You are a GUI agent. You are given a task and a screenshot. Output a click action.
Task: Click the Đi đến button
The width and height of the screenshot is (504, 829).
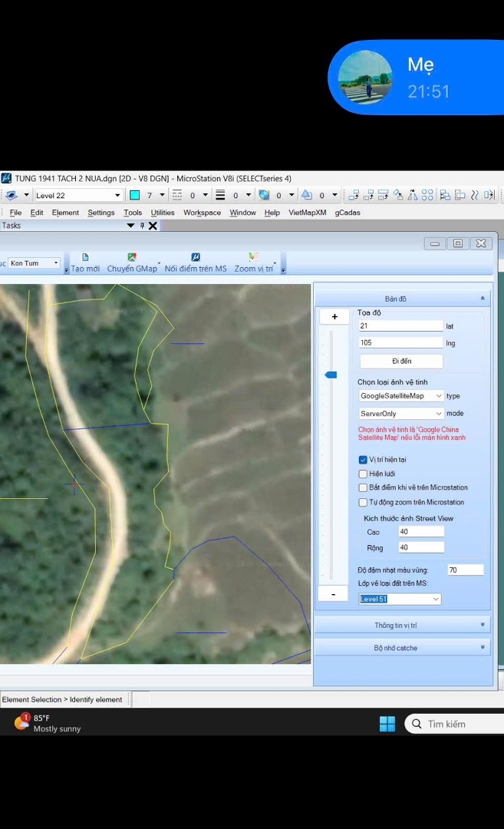(x=401, y=361)
